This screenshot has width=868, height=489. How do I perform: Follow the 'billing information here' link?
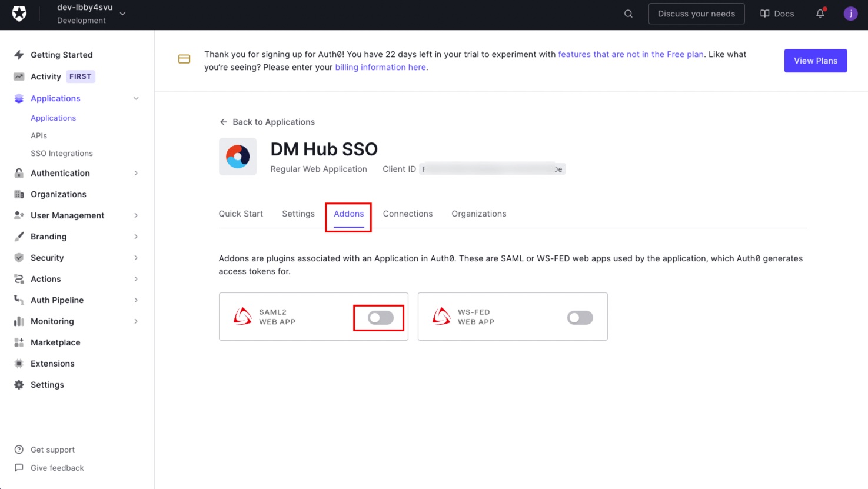(x=381, y=67)
